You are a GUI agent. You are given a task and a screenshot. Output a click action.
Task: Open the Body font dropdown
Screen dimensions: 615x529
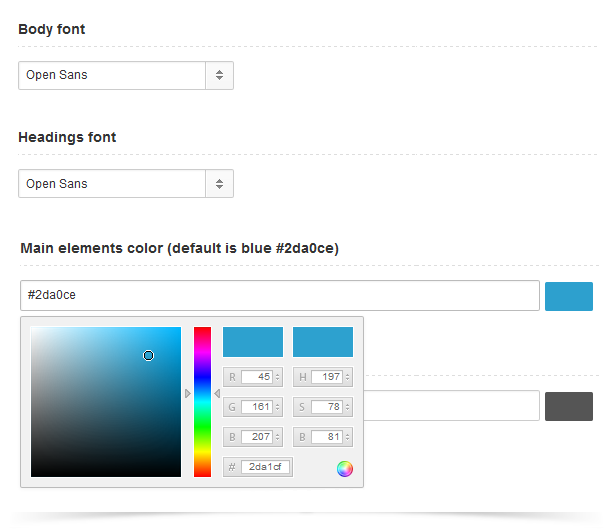pyautogui.click(x=112, y=75)
